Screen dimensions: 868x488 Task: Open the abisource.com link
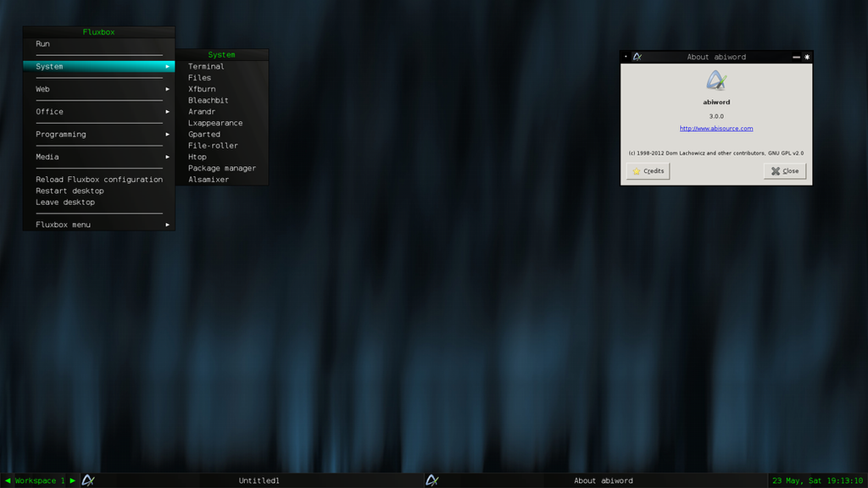pyautogui.click(x=716, y=129)
